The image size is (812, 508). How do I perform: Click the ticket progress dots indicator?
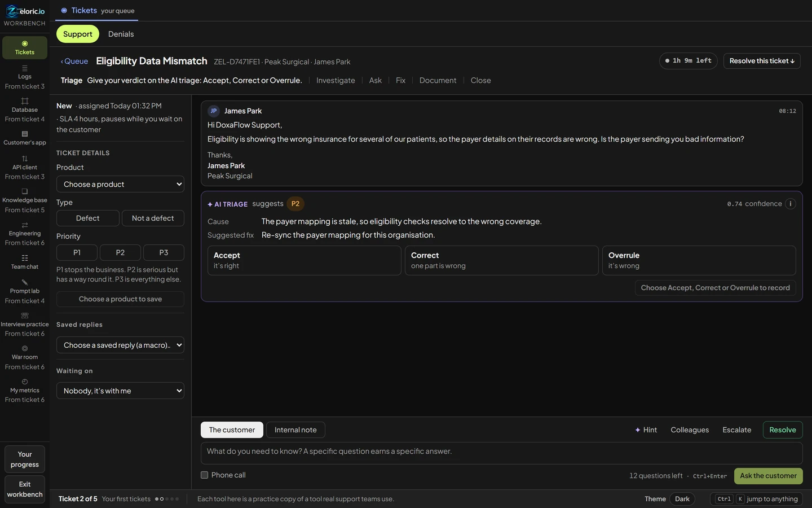point(167,499)
